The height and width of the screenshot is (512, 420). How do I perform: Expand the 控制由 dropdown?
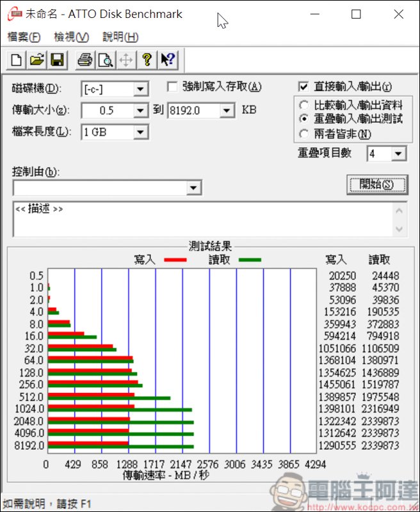coord(193,188)
